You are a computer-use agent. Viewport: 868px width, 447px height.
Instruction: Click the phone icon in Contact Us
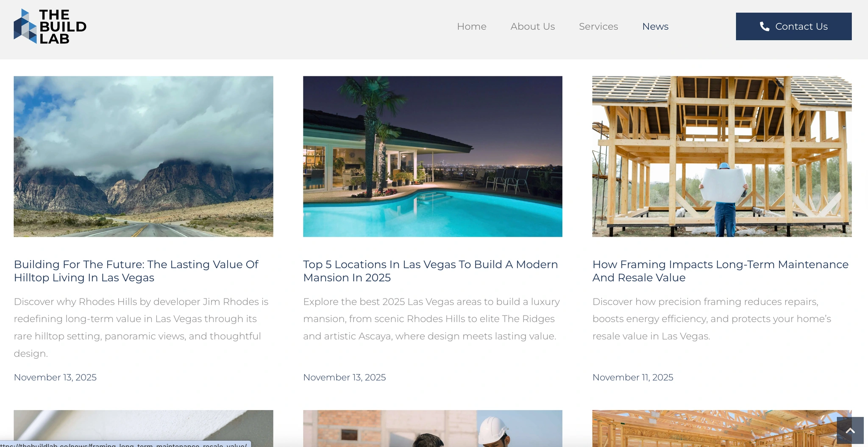764,26
